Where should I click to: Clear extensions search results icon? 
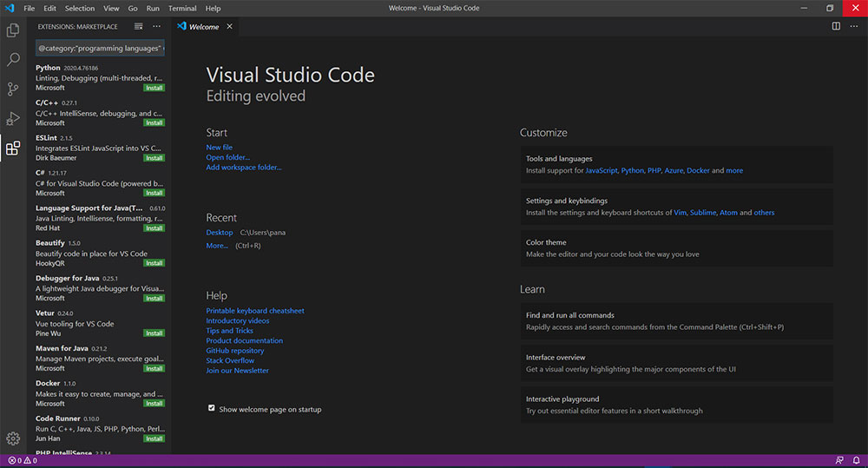(x=138, y=27)
